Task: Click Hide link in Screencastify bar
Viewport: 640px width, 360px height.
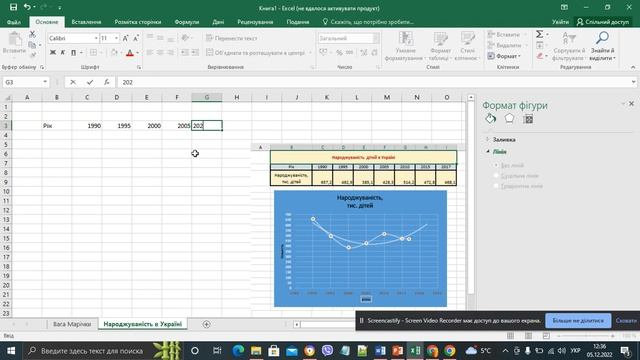Action: tap(626, 320)
